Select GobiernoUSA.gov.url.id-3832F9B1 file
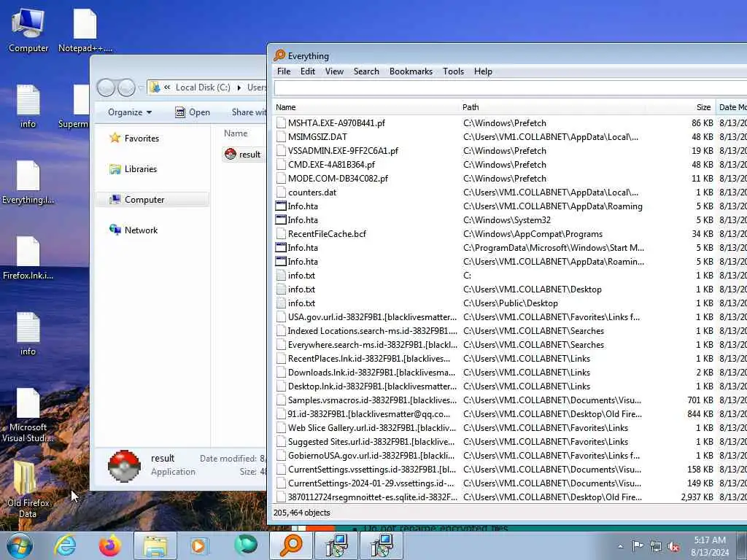The image size is (747, 560). (371, 455)
